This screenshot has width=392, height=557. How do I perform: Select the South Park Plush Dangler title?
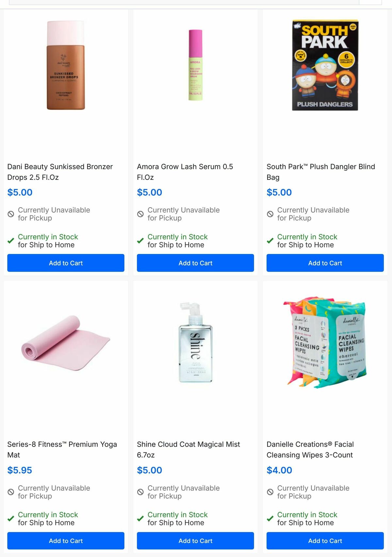(320, 172)
